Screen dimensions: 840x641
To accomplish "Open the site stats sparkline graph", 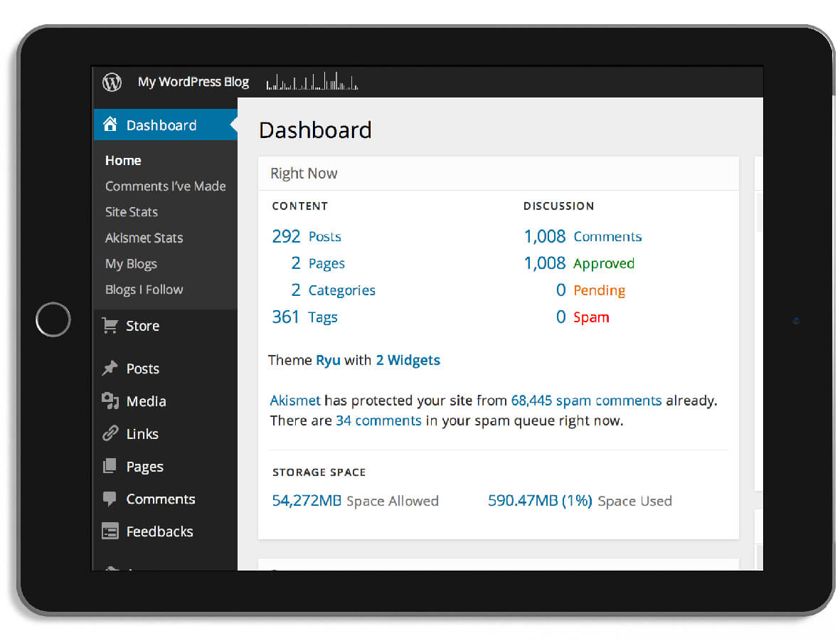I will click(312, 82).
